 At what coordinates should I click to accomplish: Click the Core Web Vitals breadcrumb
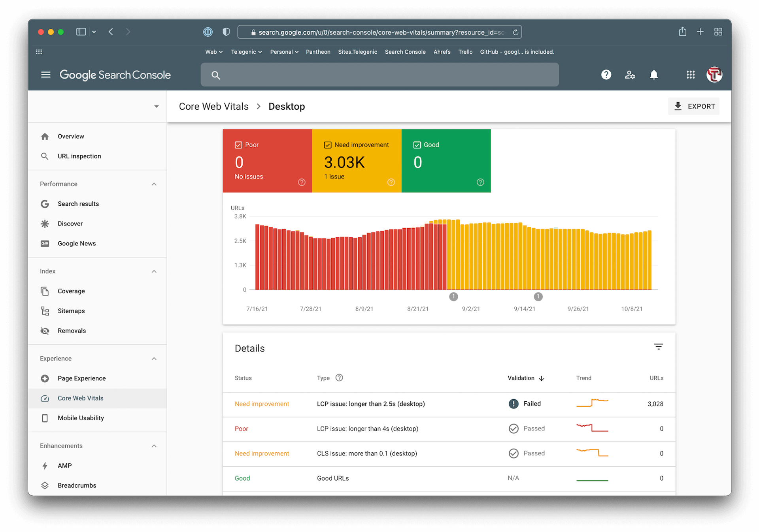pyautogui.click(x=213, y=107)
